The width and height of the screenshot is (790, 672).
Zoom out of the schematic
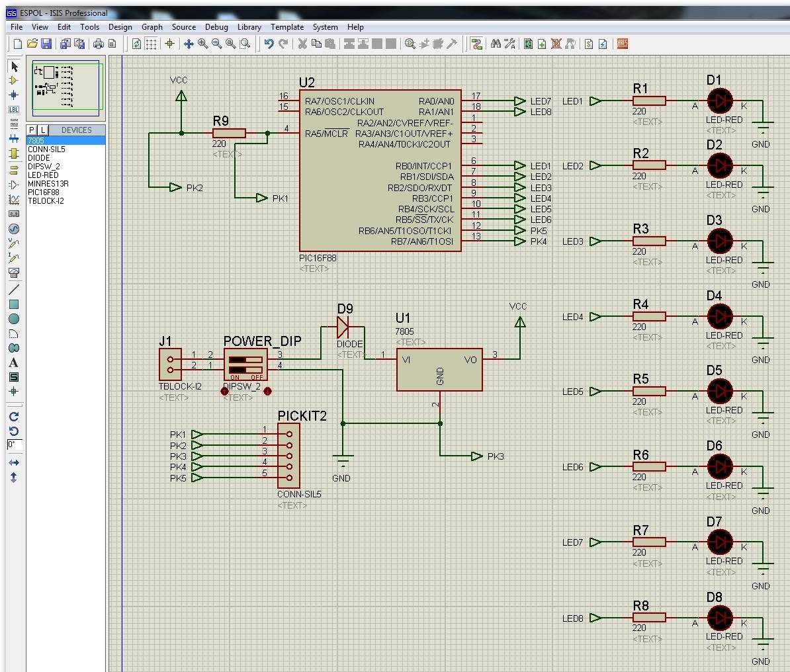click(216, 44)
